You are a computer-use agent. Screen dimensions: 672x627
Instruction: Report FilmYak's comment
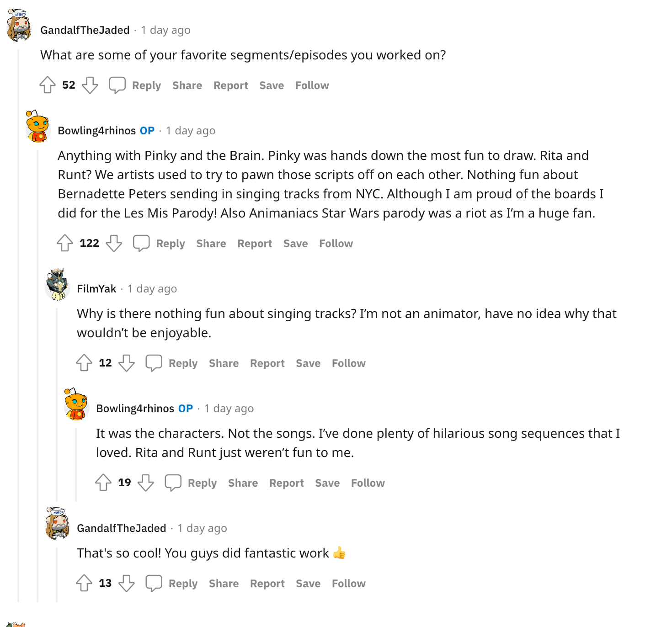coord(267,363)
